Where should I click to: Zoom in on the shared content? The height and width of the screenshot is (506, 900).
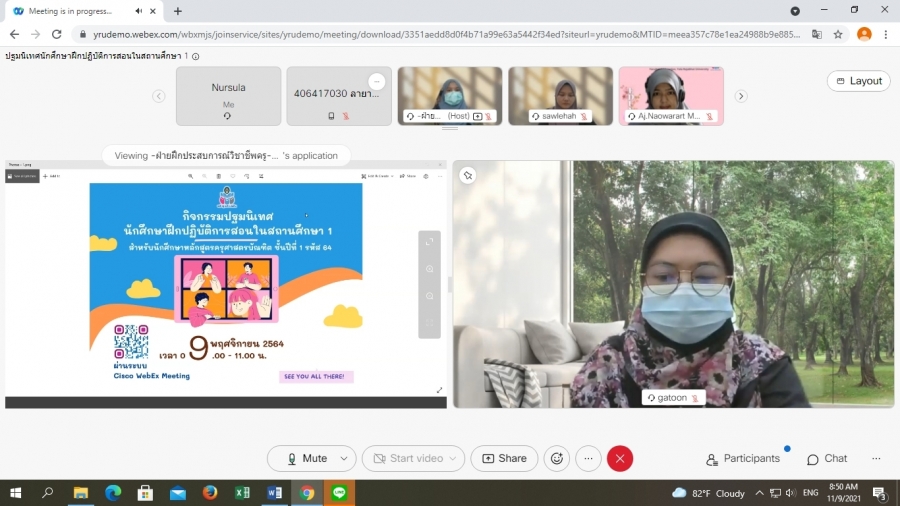coord(429,269)
